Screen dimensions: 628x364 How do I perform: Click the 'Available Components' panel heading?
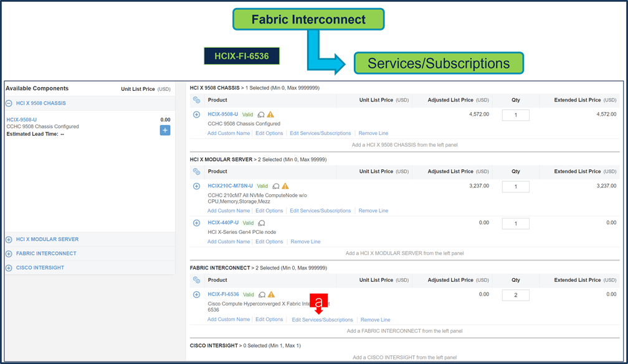click(37, 88)
